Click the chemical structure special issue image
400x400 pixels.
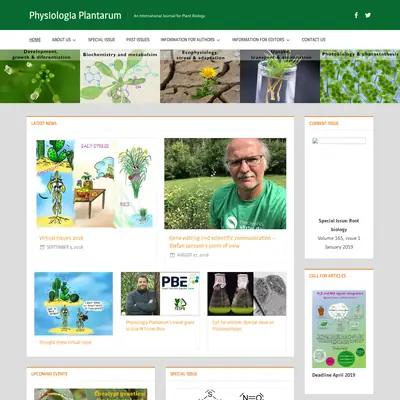230,394
